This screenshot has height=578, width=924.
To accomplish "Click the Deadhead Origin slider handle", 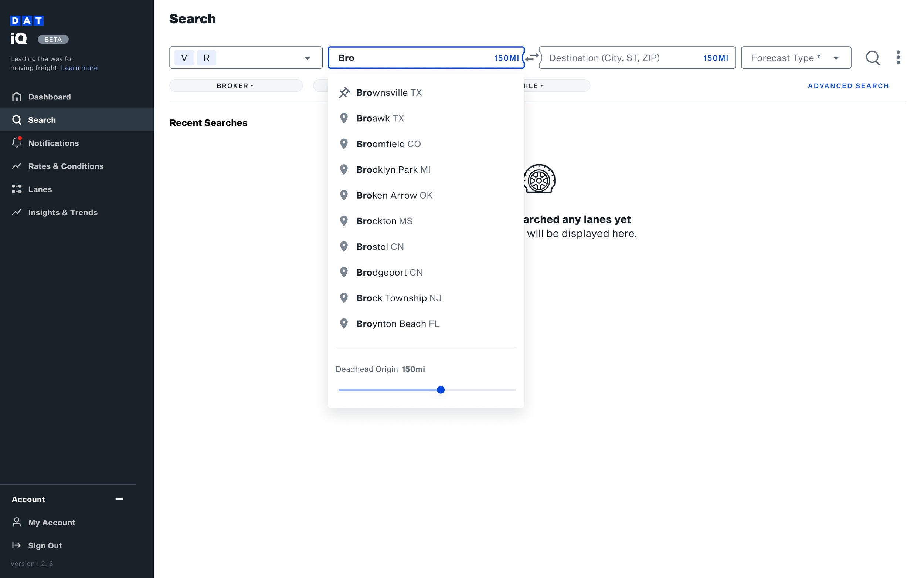I will point(441,389).
